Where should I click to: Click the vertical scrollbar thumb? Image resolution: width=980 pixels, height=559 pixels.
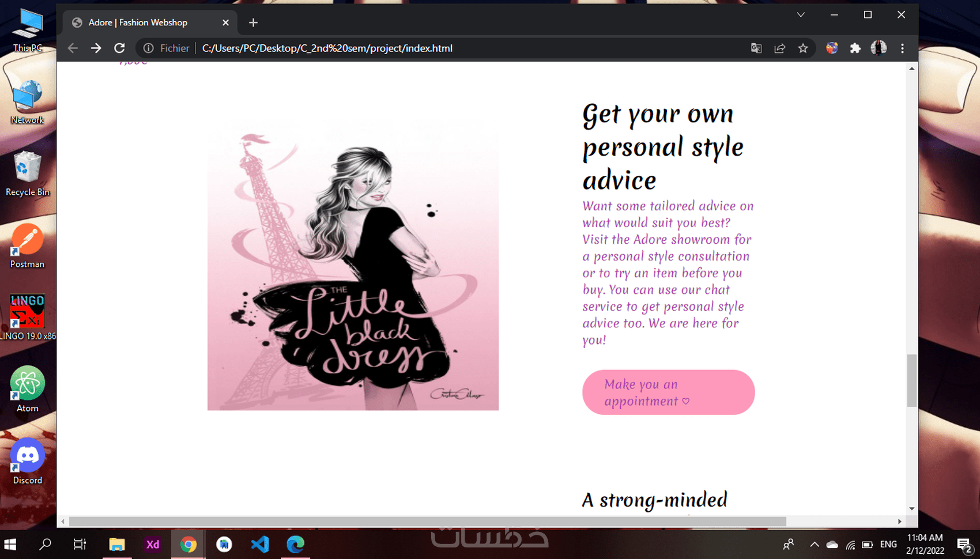click(x=911, y=381)
